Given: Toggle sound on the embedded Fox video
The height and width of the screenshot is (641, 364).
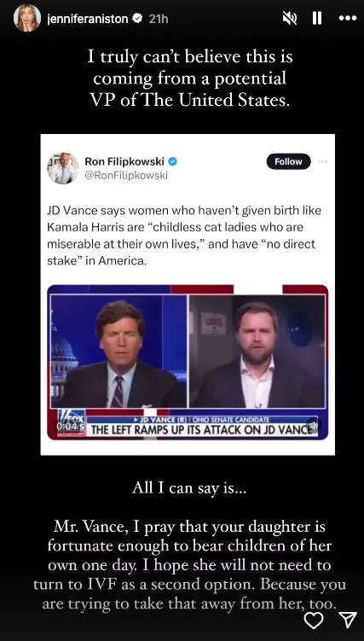Looking at the screenshot, I should coord(313,425).
